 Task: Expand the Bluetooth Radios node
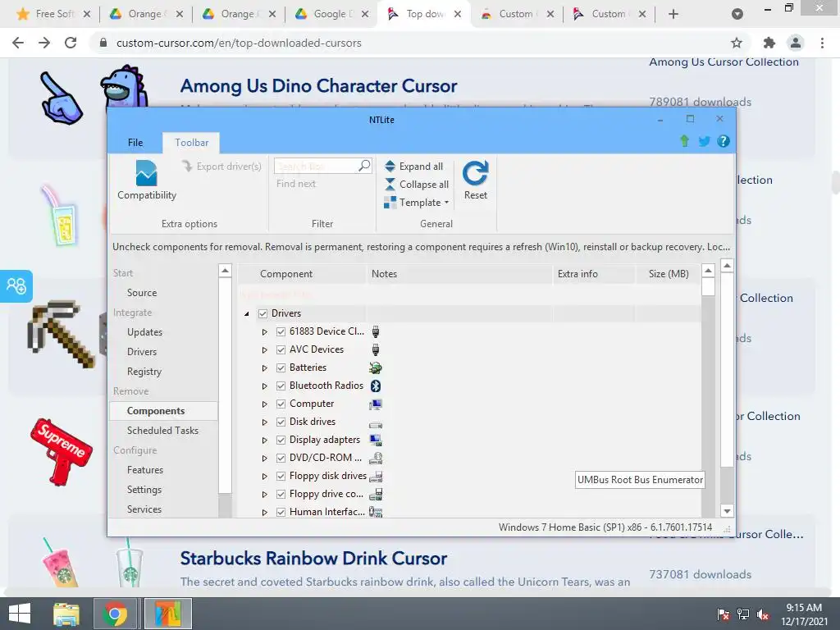tap(265, 386)
